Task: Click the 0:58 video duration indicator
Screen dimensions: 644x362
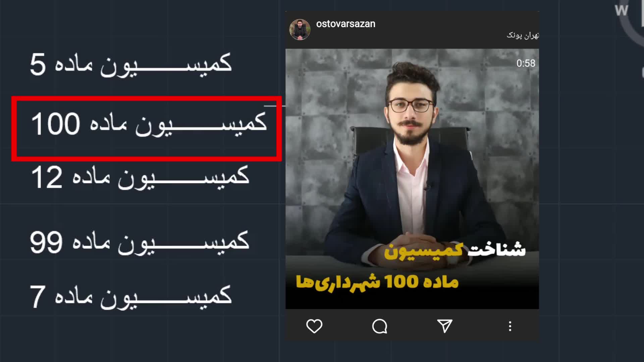Action: coord(526,63)
